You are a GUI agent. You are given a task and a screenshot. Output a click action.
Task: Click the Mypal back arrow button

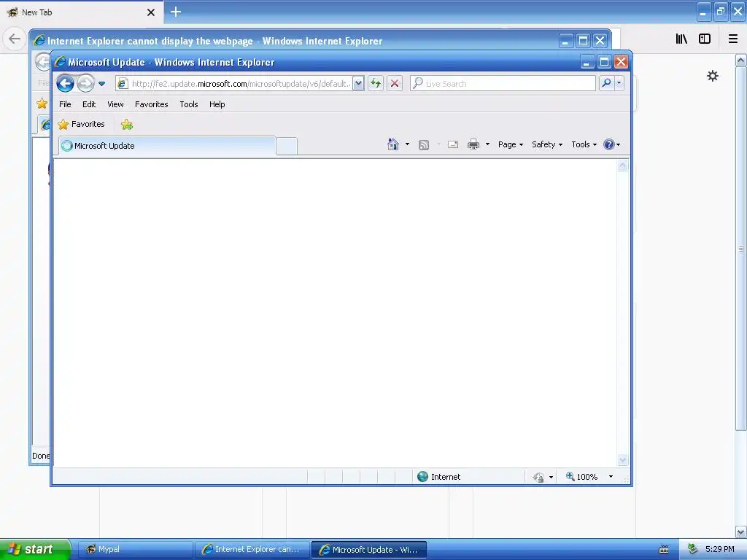tap(15, 39)
